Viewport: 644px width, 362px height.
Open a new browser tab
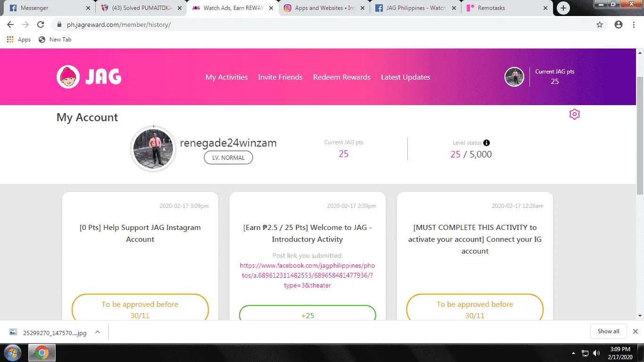(563, 8)
